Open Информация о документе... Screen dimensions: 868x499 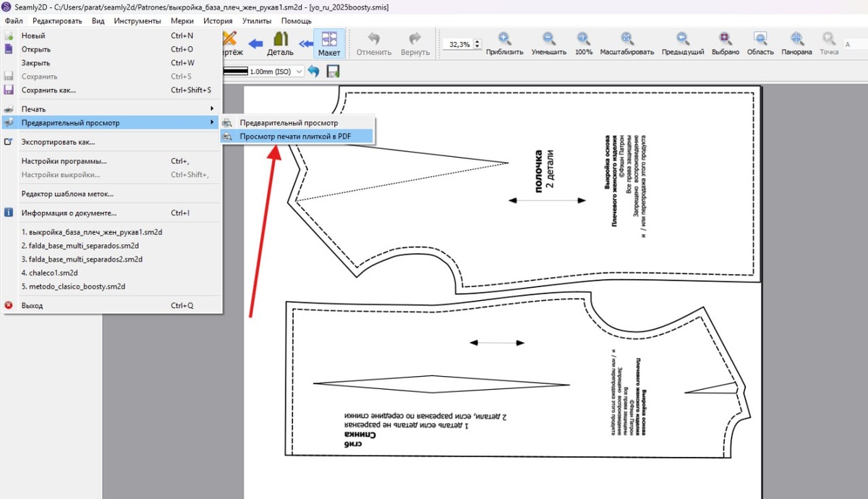click(x=111, y=213)
